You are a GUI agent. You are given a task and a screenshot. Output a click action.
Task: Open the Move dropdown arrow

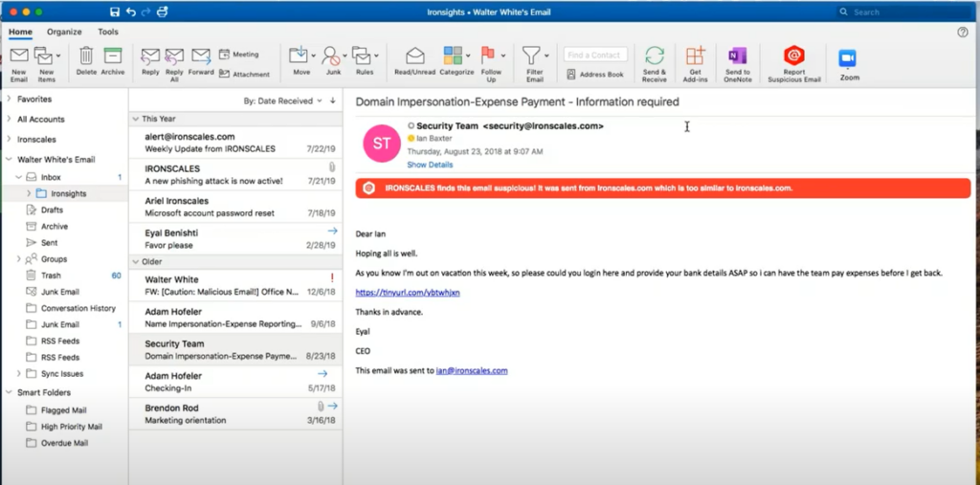tap(313, 55)
